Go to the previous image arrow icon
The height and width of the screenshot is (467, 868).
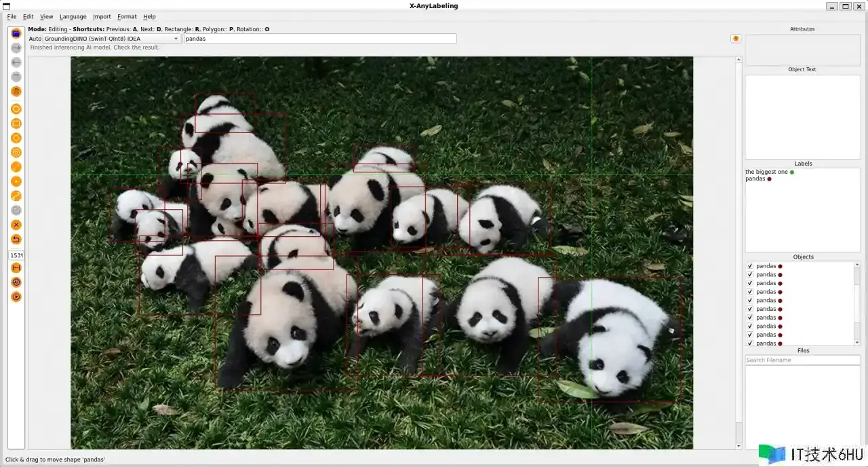tap(16, 62)
